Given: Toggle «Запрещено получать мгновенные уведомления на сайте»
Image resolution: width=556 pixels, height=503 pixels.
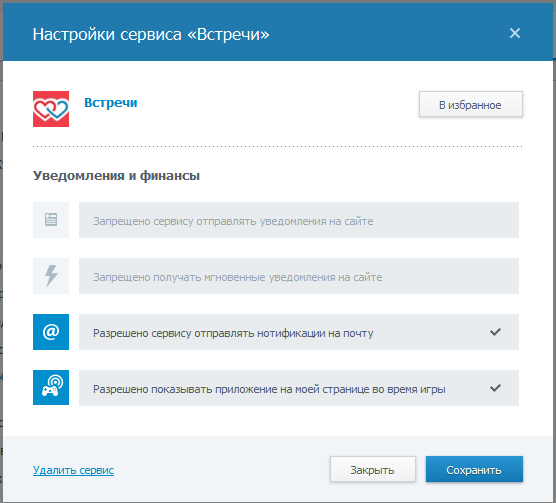Looking at the screenshot, I should [x=299, y=276].
